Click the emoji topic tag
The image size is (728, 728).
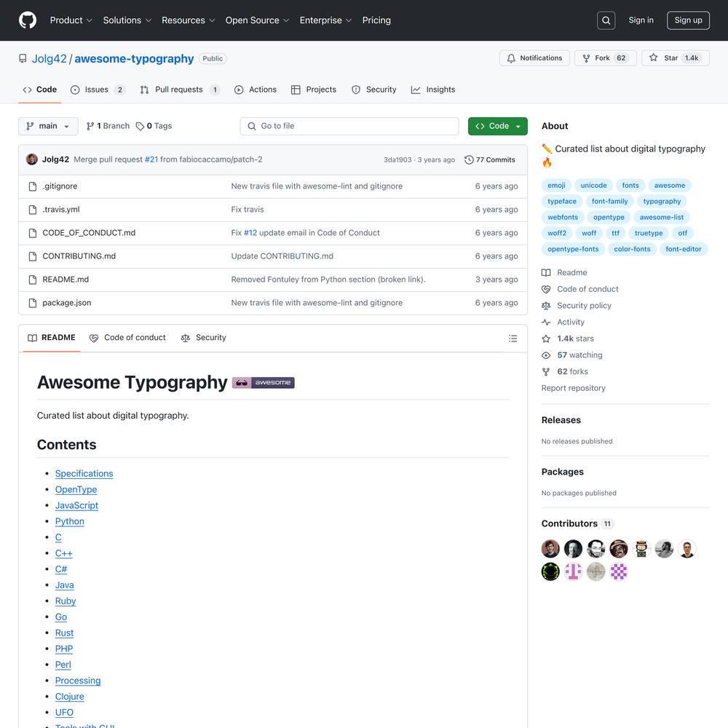pyautogui.click(x=556, y=185)
